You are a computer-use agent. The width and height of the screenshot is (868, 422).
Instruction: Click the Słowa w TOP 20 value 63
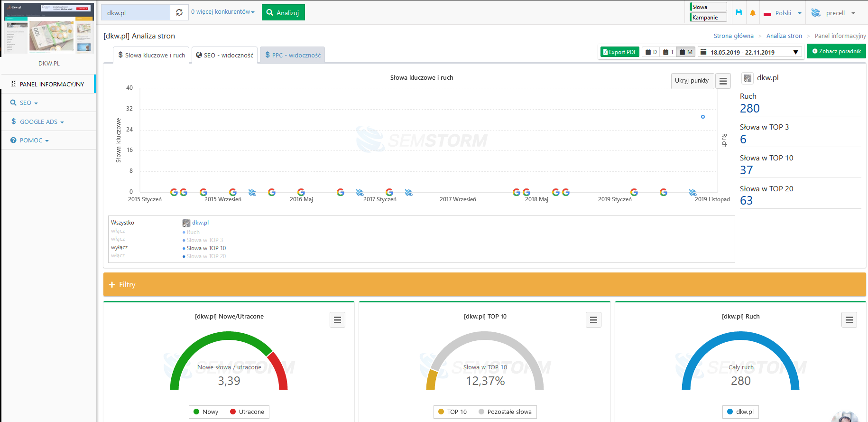click(746, 201)
